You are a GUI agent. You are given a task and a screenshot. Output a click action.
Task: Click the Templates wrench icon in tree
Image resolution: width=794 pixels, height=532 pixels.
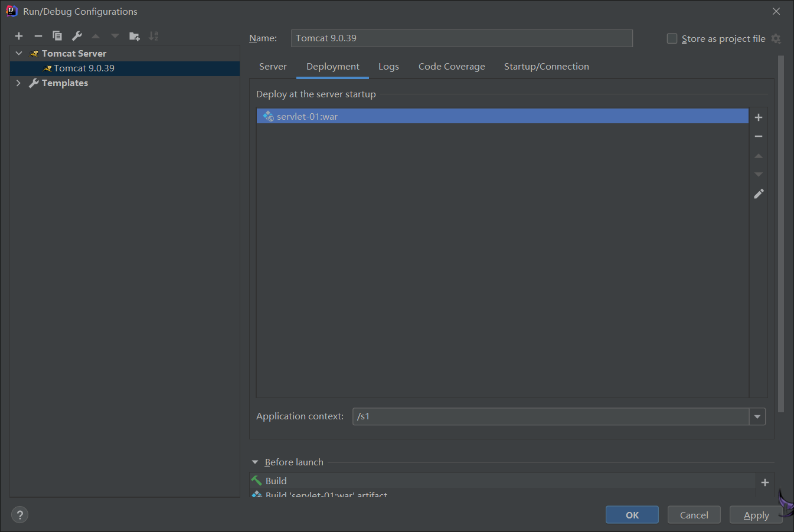tap(34, 83)
